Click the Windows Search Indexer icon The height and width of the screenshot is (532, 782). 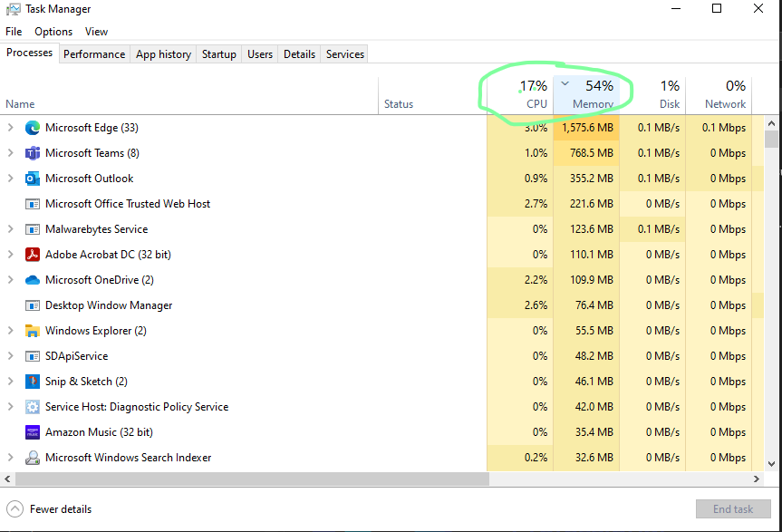33,458
